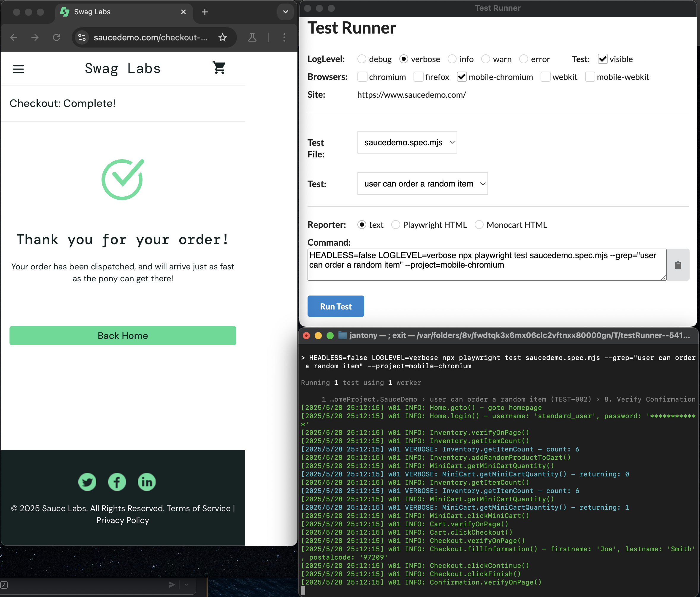Click the Test Runner page heading
Image resolution: width=700 pixels, height=597 pixels.
coord(352,28)
